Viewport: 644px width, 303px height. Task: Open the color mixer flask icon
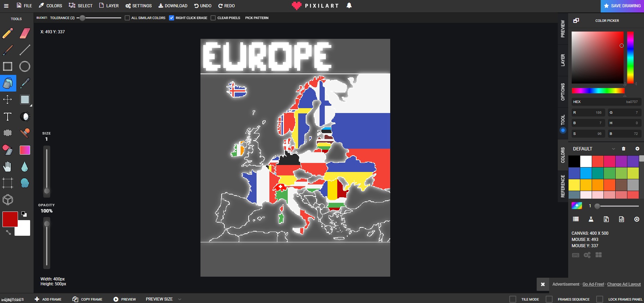point(591,219)
